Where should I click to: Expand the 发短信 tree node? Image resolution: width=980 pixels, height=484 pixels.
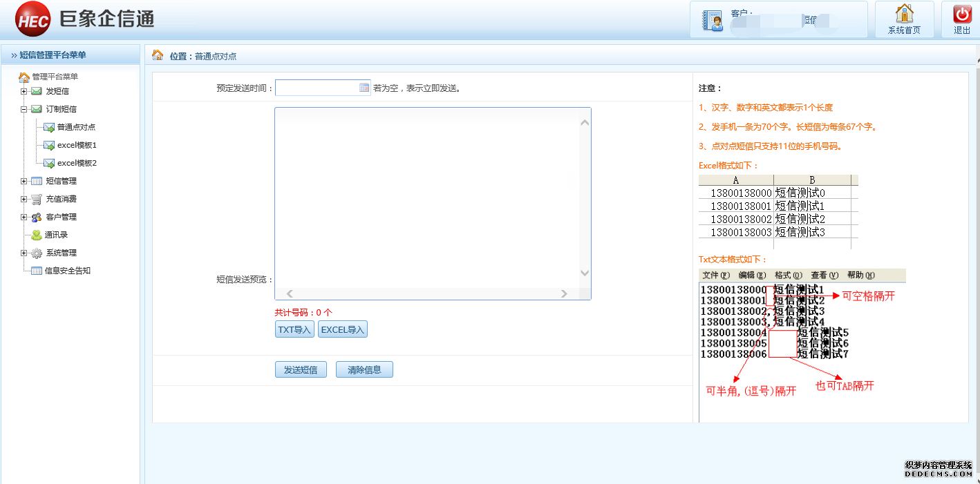(24, 91)
